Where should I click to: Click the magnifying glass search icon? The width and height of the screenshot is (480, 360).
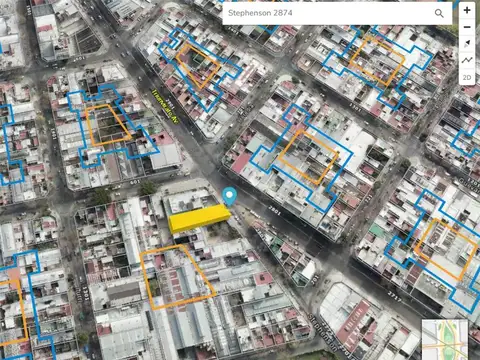pos(439,13)
